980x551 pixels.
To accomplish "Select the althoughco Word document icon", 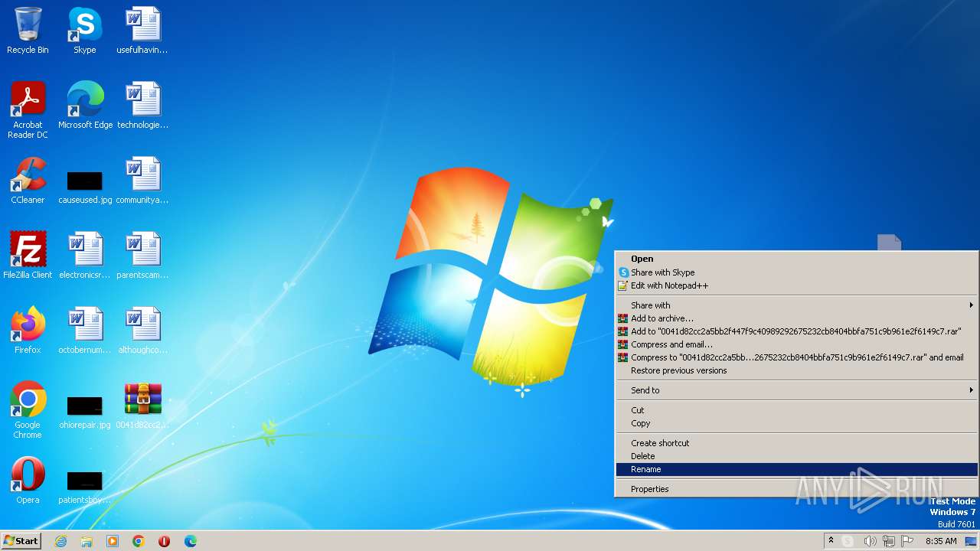I will [142, 331].
